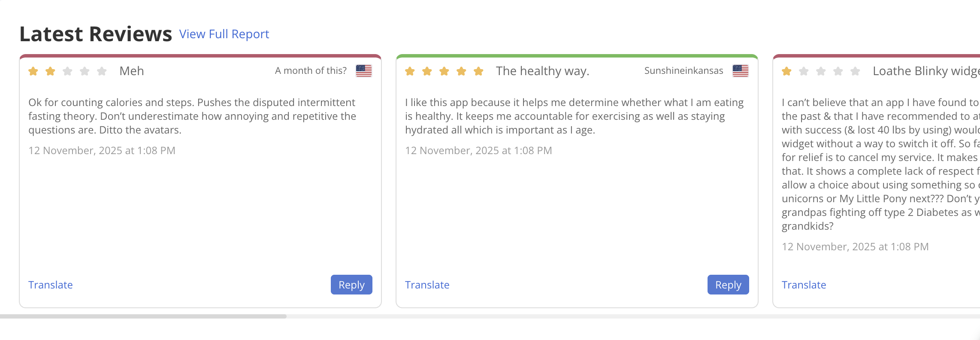Click the Sunshineinkansas reviewer name
The height and width of the screenshot is (340, 980).
point(684,71)
